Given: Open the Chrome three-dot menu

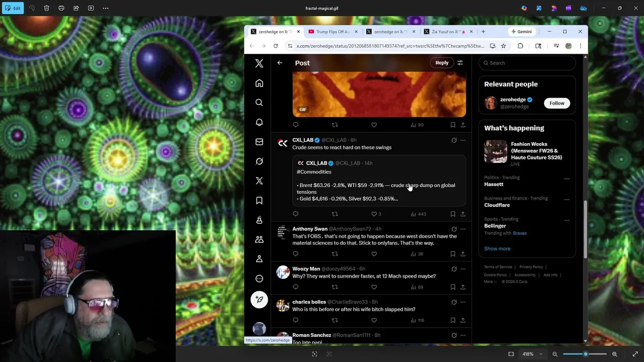Looking at the screenshot, I should (580, 46).
